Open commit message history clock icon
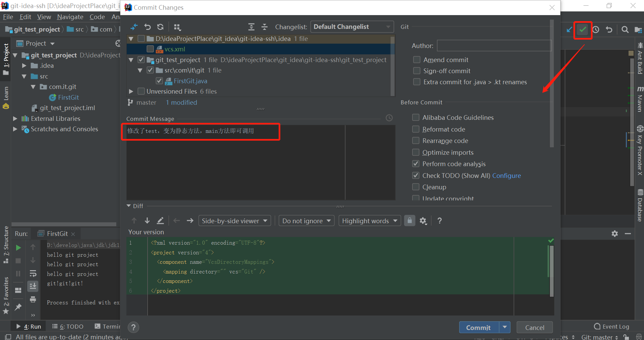 pyautogui.click(x=389, y=118)
